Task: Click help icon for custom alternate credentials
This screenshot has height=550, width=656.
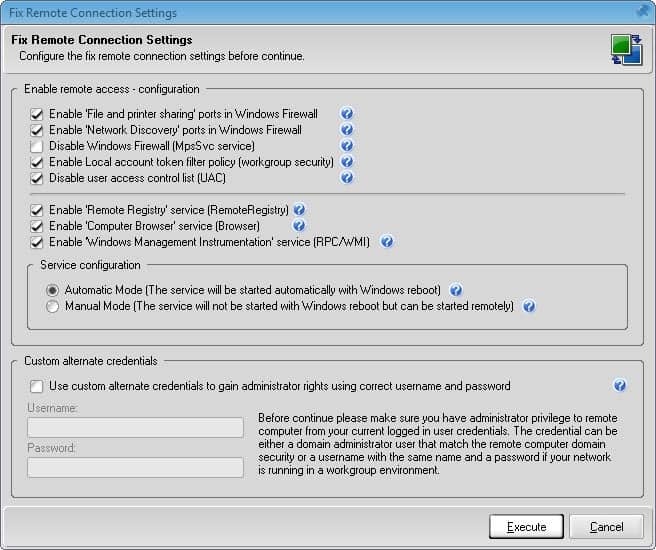Action: coord(620,386)
